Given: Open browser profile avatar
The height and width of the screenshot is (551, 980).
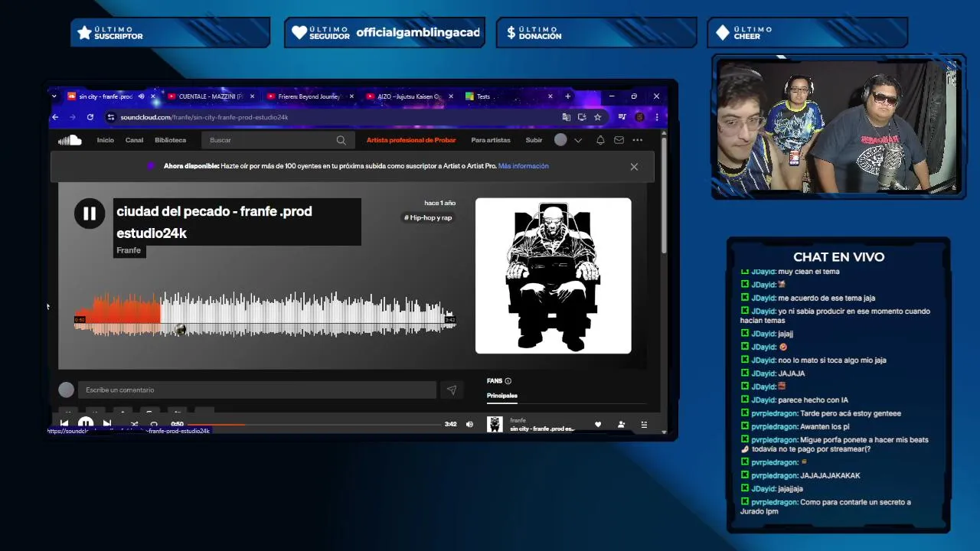Looking at the screenshot, I should (639, 117).
